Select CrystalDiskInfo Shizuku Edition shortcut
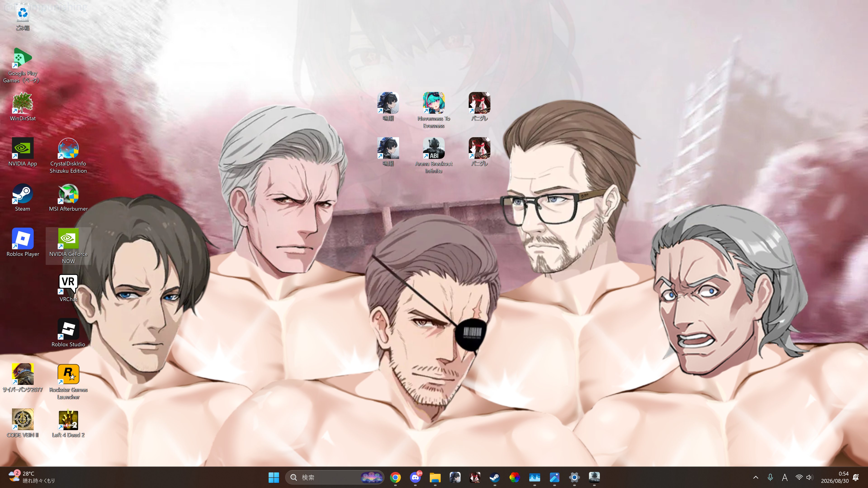 (x=69, y=156)
